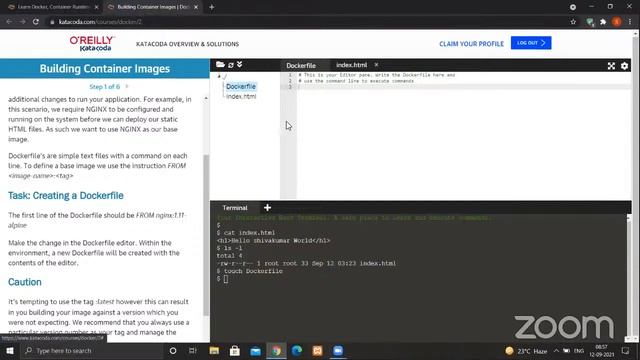Toggle editor fullscreen icon
640x360 pixels.
(x=611, y=66)
